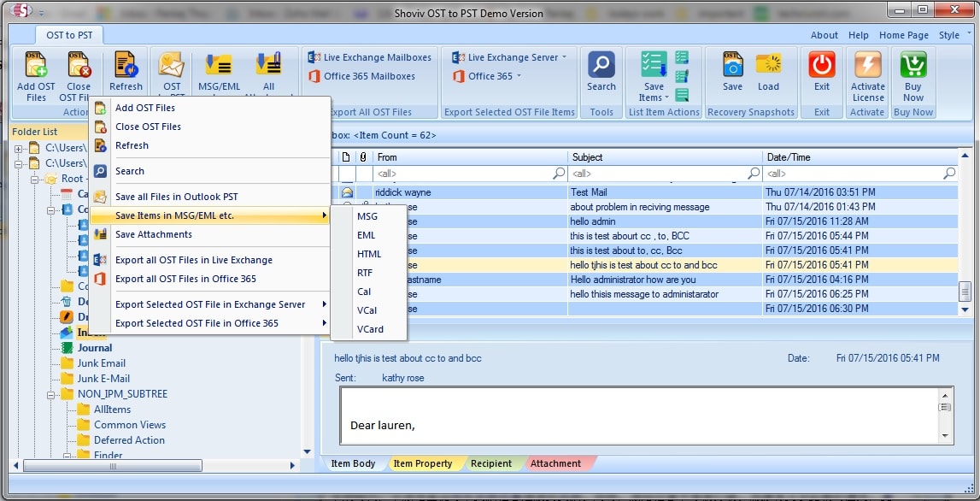Image resolution: width=980 pixels, height=501 pixels.
Task: Collapse the NON_IPM_SUBTREE node
Action: (51, 395)
